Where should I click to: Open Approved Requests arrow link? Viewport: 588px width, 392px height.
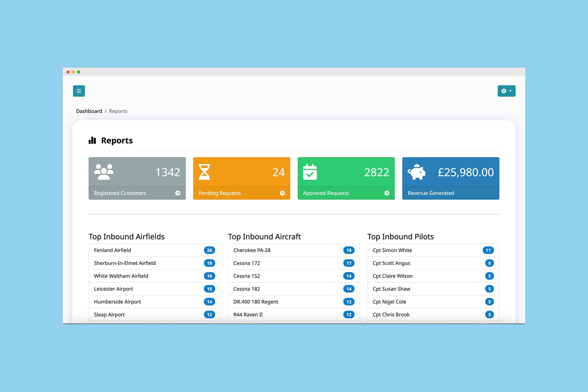coord(387,193)
